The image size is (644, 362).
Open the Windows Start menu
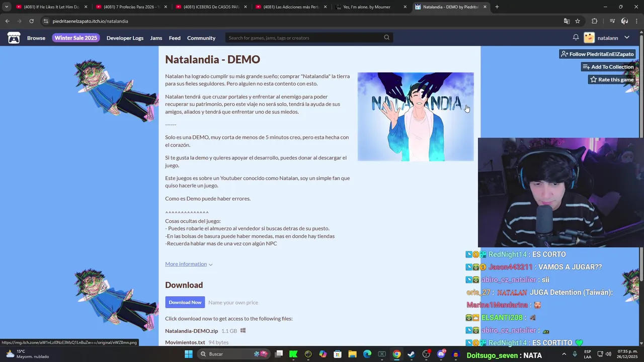click(x=188, y=354)
